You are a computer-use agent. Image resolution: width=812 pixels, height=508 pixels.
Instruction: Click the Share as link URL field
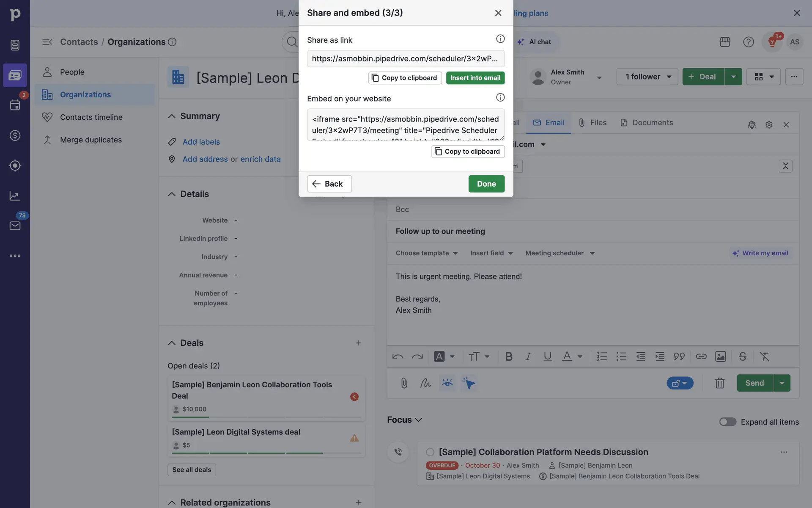point(405,59)
